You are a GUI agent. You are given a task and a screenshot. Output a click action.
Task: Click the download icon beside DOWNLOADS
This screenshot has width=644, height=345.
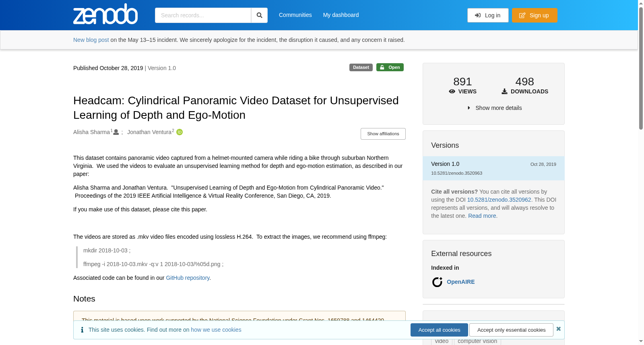pos(504,91)
